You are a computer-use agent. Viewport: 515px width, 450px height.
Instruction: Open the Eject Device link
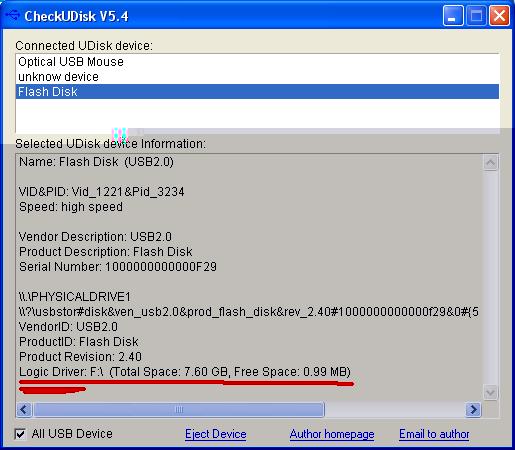[x=216, y=434]
